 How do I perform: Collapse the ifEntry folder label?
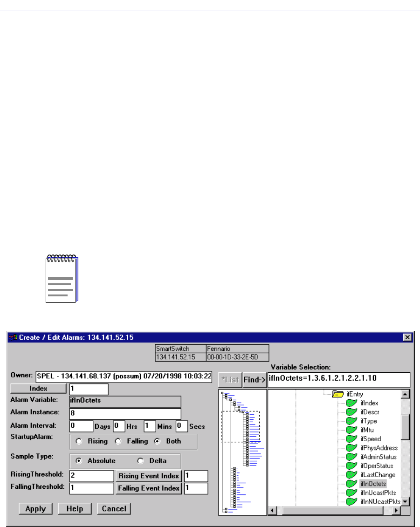click(355, 394)
